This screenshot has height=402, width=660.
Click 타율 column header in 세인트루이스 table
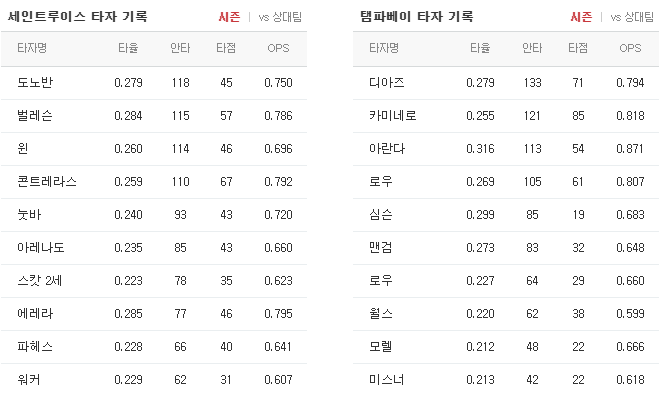tap(128, 48)
